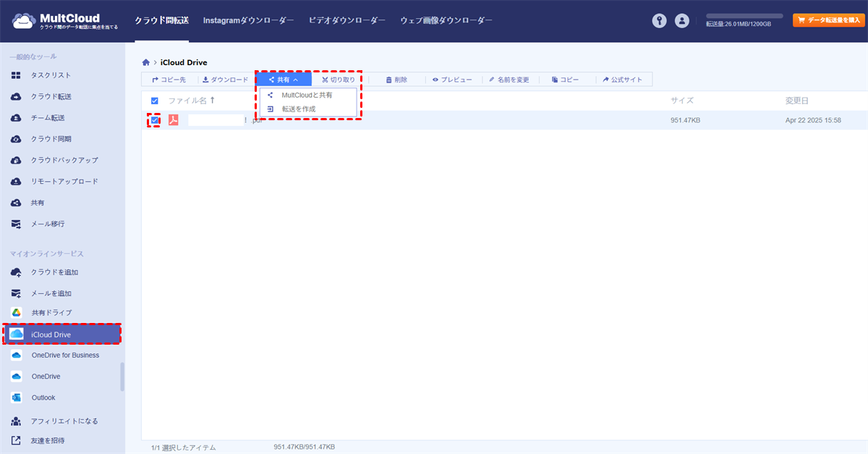Click 1/1 選択したアイテム status text
This screenshot has width=868, height=454.
184,447
